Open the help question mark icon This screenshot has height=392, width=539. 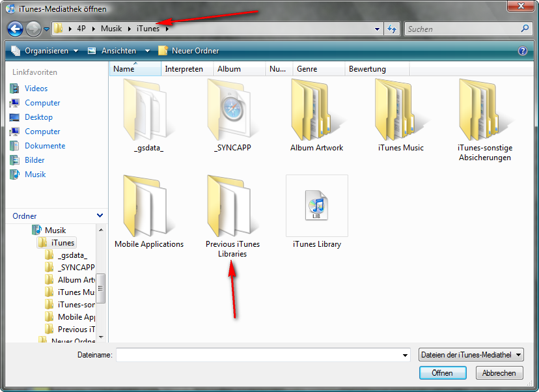click(523, 51)
